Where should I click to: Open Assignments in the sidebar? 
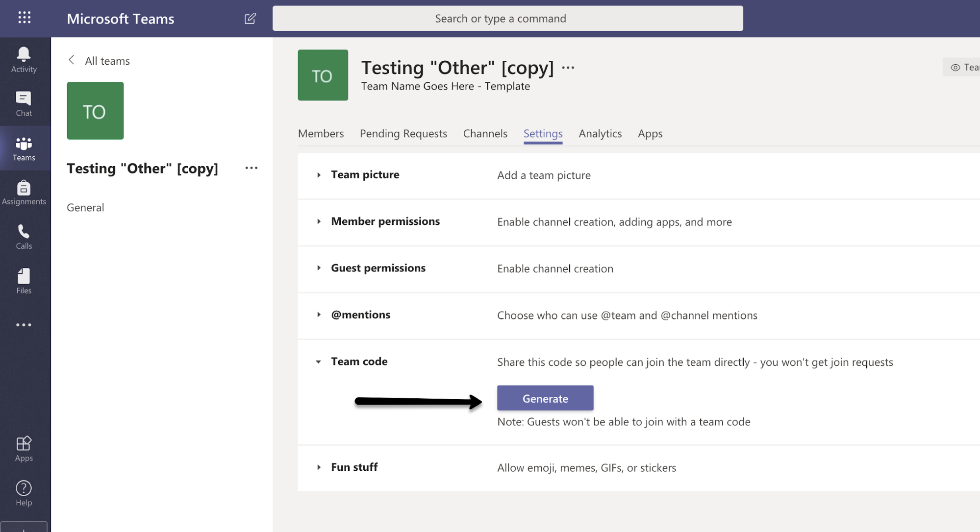tap(24, 193)
